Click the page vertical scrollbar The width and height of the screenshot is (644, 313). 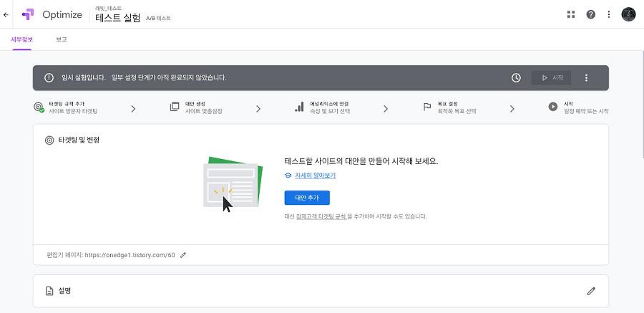[642, 104]
